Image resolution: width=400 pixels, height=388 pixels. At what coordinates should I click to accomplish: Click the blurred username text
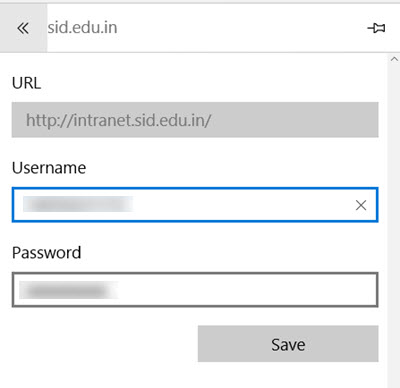[78, 204]
